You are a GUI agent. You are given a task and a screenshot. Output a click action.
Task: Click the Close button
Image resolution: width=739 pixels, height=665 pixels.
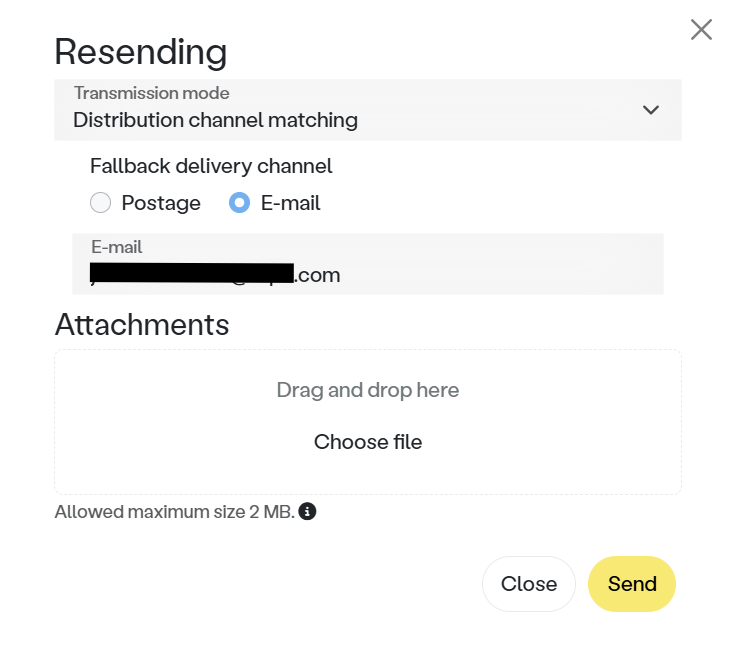coord(529,584)
